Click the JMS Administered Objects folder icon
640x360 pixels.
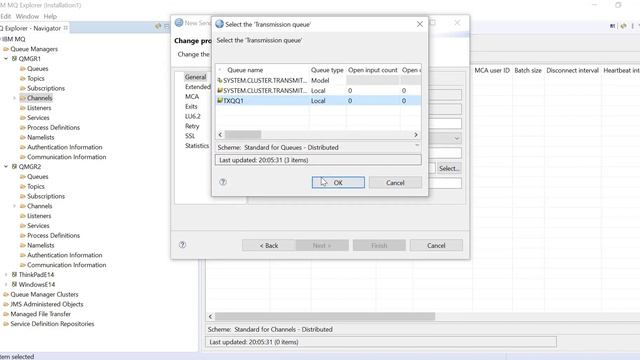point(6,304)
